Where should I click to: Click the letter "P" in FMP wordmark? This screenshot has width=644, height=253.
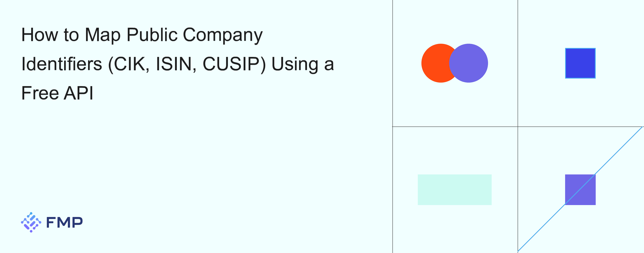(77, 222)
